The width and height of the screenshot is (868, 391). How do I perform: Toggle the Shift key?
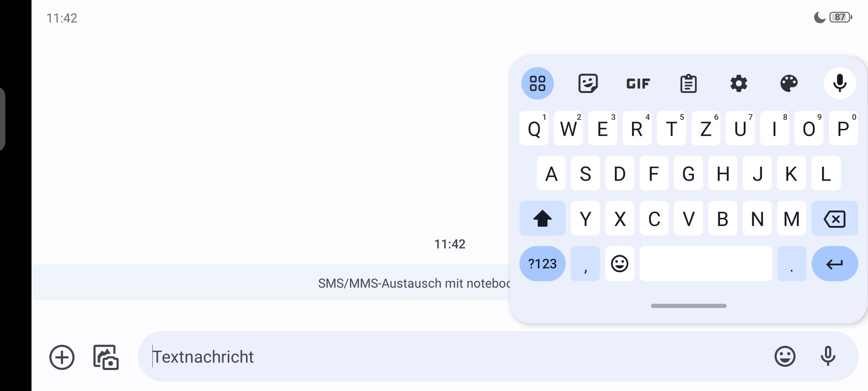[542, 219]
